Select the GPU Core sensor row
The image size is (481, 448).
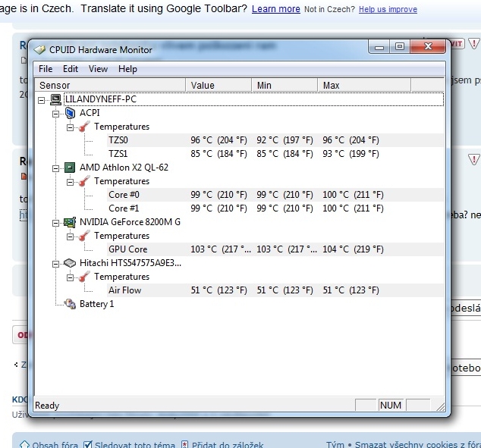click(275, 249)
